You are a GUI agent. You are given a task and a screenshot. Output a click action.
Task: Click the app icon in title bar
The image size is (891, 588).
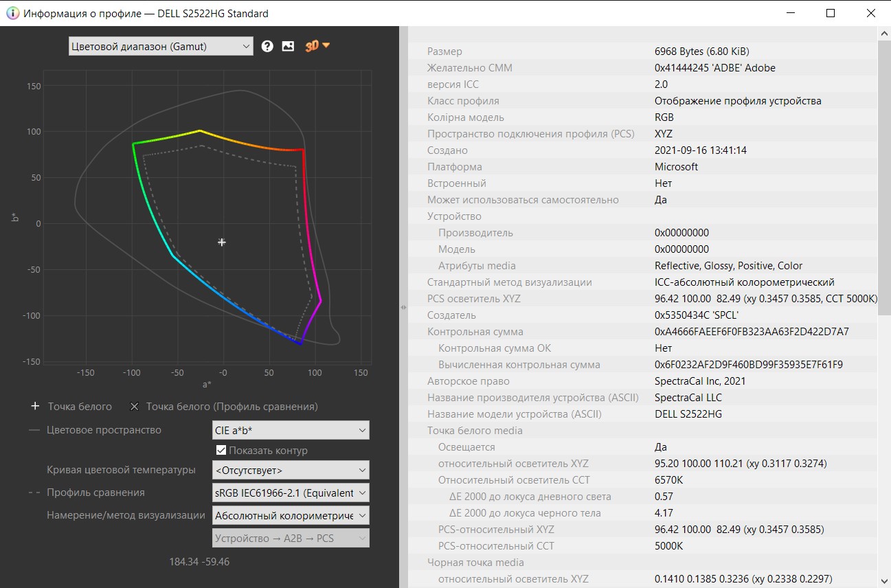click(12, 13)
